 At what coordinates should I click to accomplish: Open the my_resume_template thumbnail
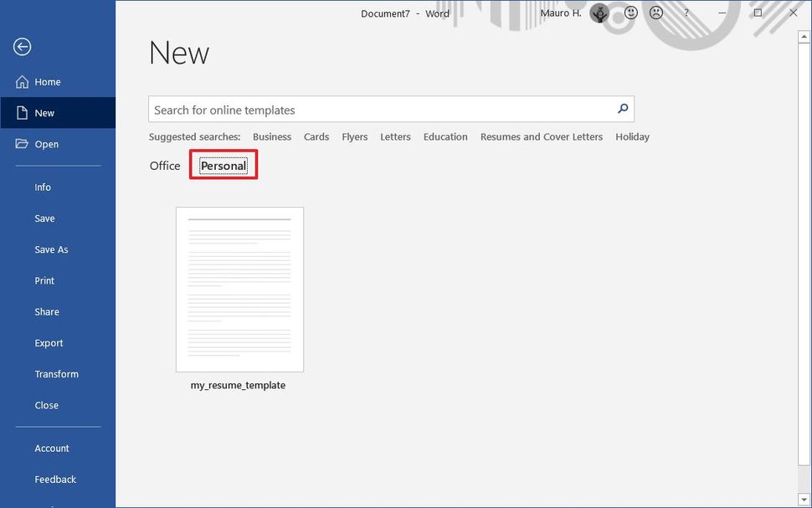239,289
